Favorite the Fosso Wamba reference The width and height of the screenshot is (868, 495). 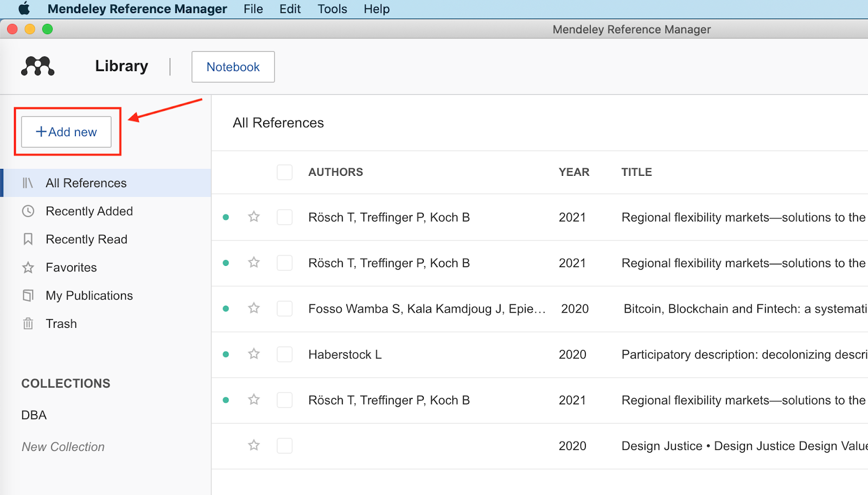click(x=254, y=308)
